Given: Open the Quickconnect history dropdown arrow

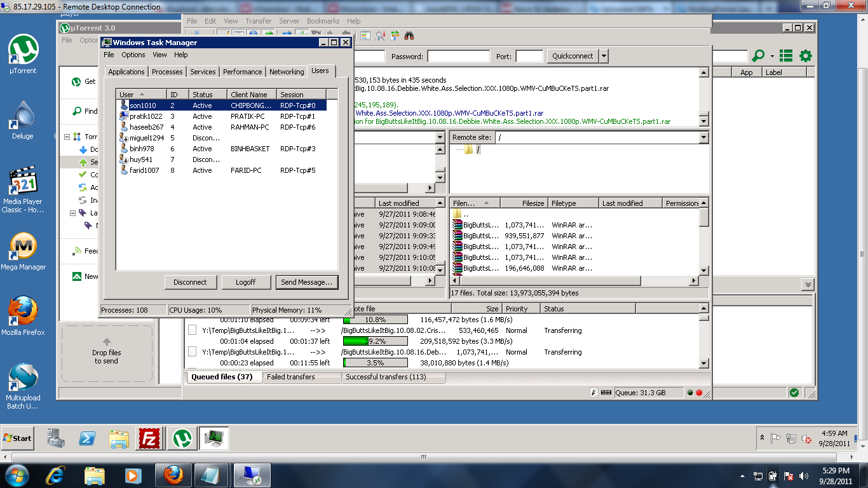Looking at the screenshot, I should coord(604,56).
